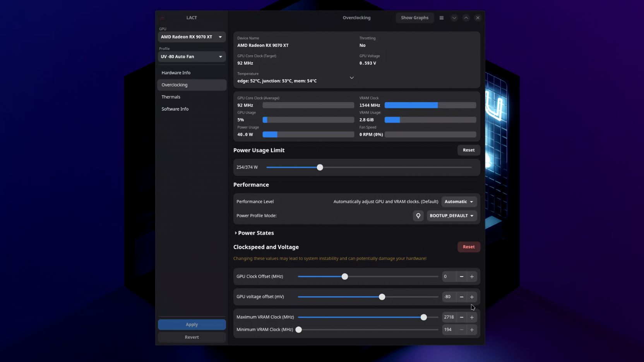The image size is (644, 362).
Task: Decrease Minimum VRAM Clock with minus button
Action: tap(461, 330)
